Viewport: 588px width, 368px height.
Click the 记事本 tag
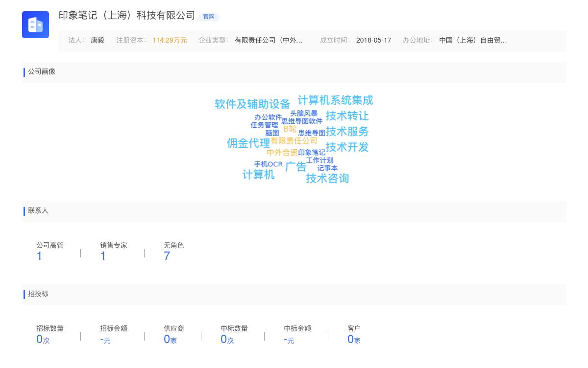(327, 168)
